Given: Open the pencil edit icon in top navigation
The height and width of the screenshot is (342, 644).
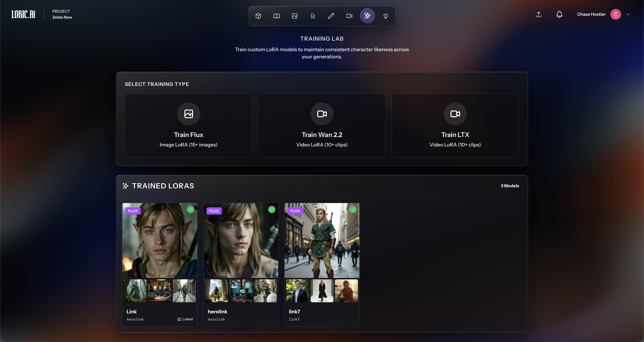Looking at the screenshot, I should pyautogui.click(x=331, y=16).
